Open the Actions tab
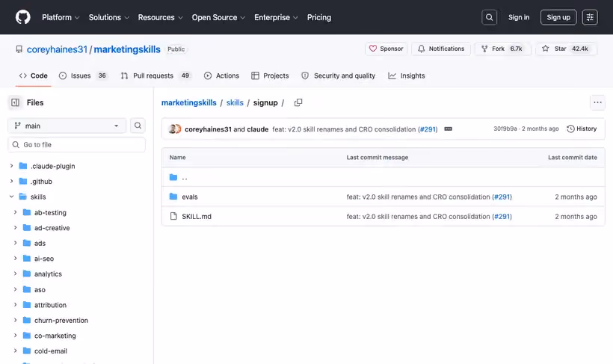Image resolution: width=613 pixels, height=364 pixels. coord(222,75)
